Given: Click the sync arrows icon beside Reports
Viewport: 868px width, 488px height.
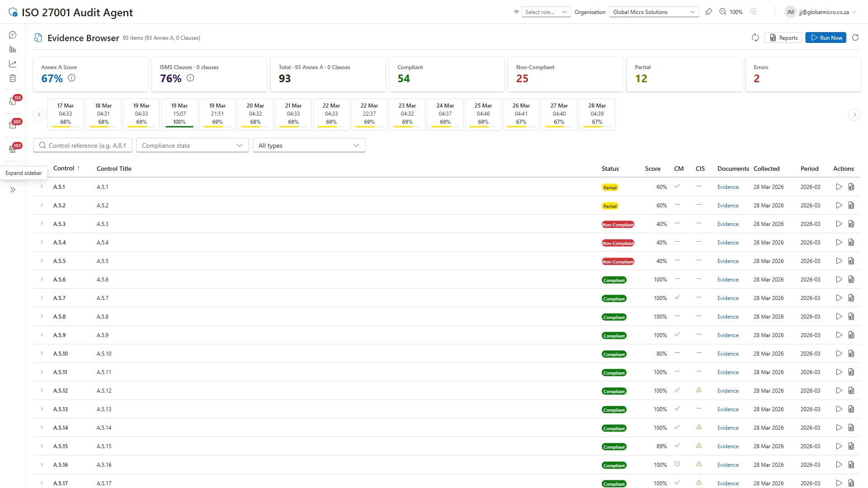Looking at the screenshot, I should [x=755, y=38].
